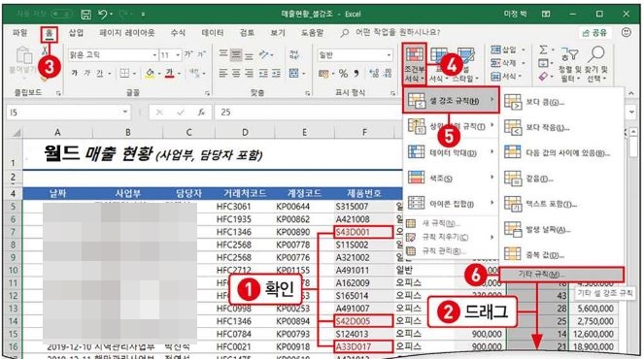
Task: Click the clear eraser icon
Action: [543, 77]
